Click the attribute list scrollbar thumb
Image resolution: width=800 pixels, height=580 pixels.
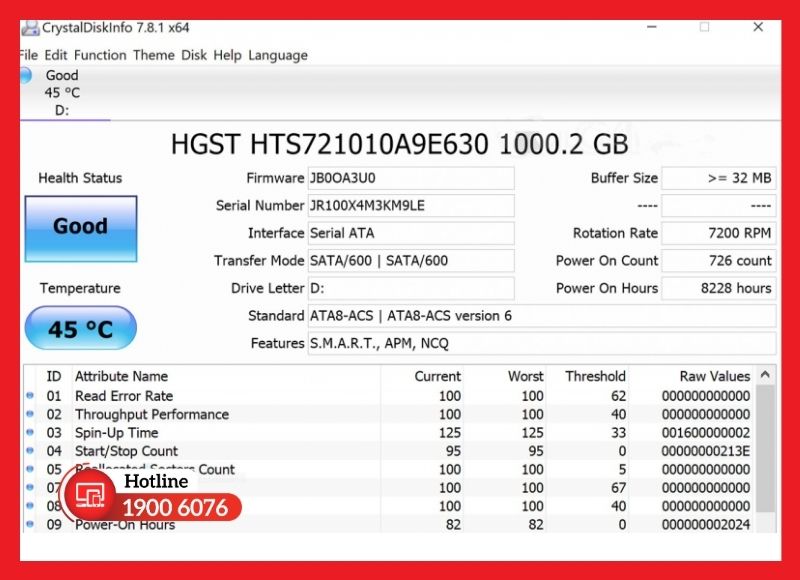765,448
